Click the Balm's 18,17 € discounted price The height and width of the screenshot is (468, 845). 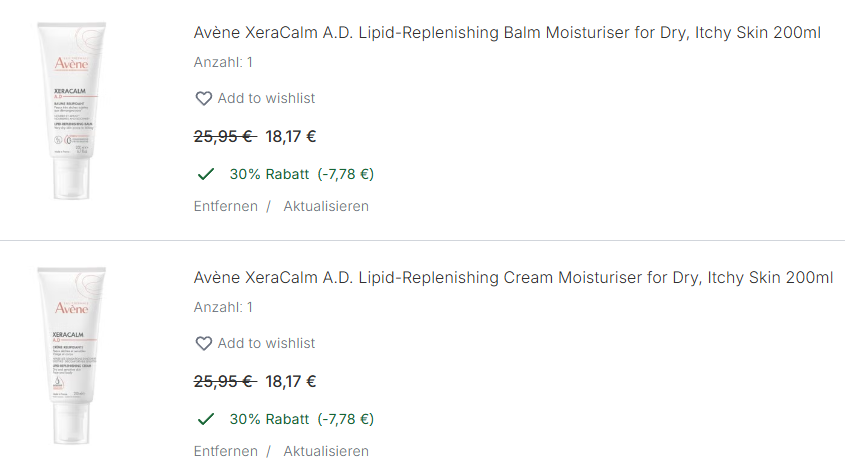tap(291, 136)
